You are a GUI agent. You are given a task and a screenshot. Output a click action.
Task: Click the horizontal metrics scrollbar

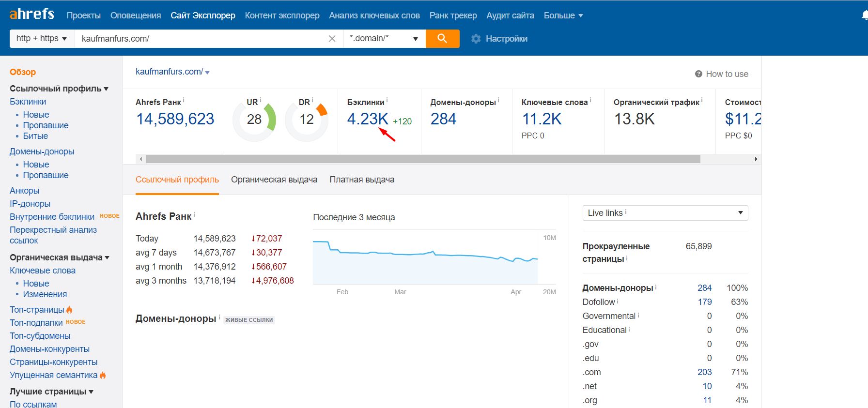tap(423, 159)
